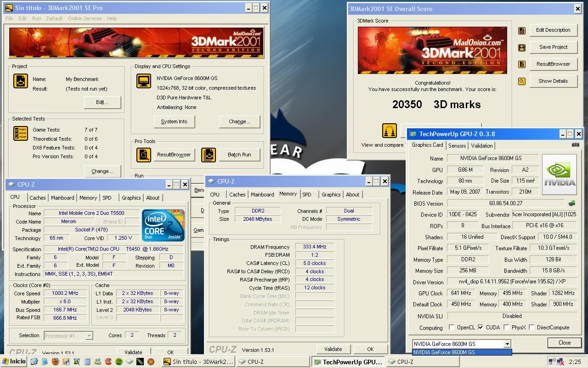The height and width of the screenshot is (368, 588).
Task: Switch to the Validation tab in GPU-Z
Action: (482, 145)
